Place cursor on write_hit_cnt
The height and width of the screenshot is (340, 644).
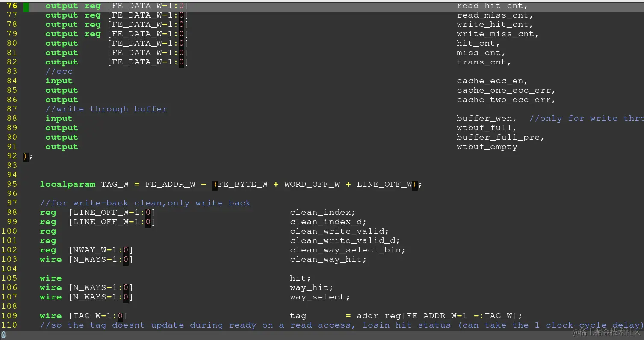click(493, 25)
